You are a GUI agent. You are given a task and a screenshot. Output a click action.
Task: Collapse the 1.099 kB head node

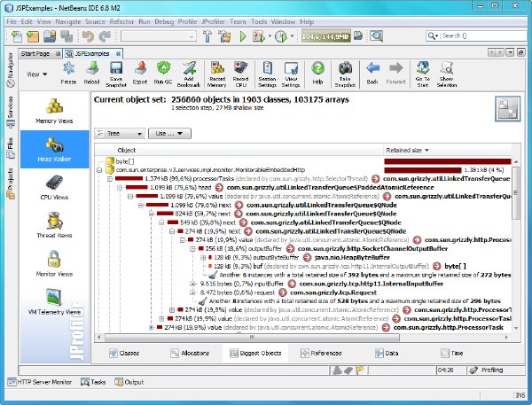[120, 188]
